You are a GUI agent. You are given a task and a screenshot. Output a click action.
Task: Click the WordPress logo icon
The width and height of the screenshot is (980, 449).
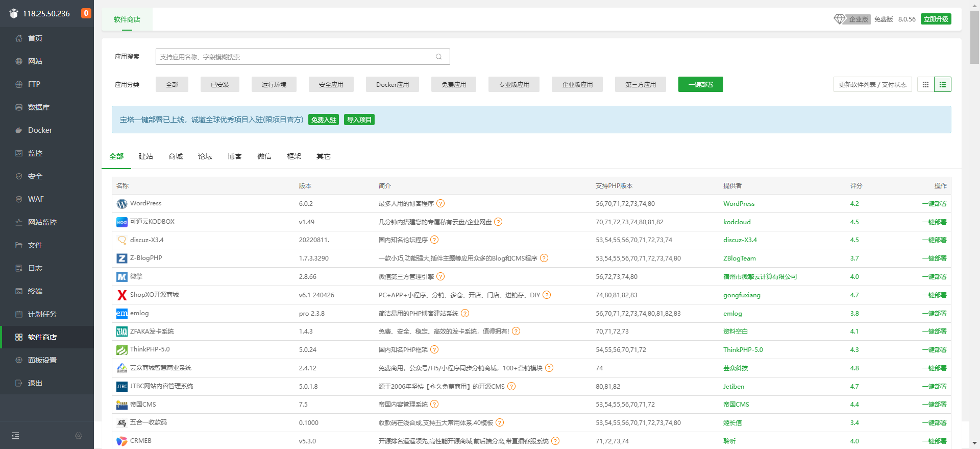tap(121, 204)
